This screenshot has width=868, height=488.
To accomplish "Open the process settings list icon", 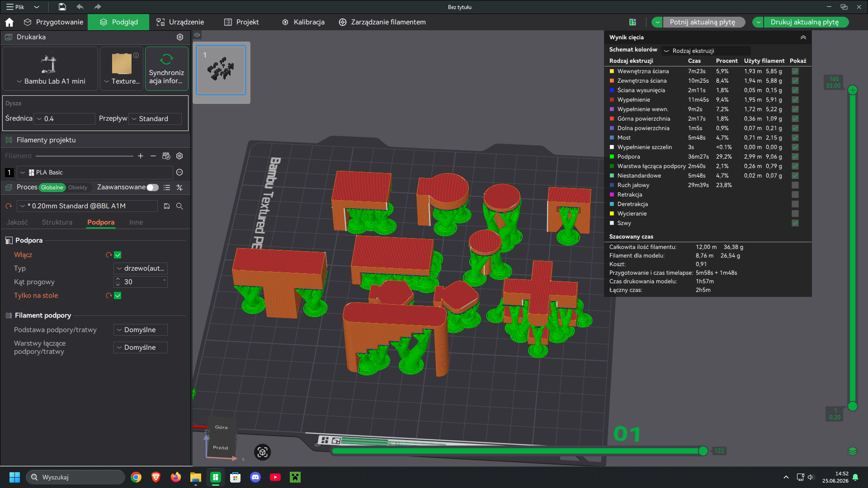I will [167, 188].
